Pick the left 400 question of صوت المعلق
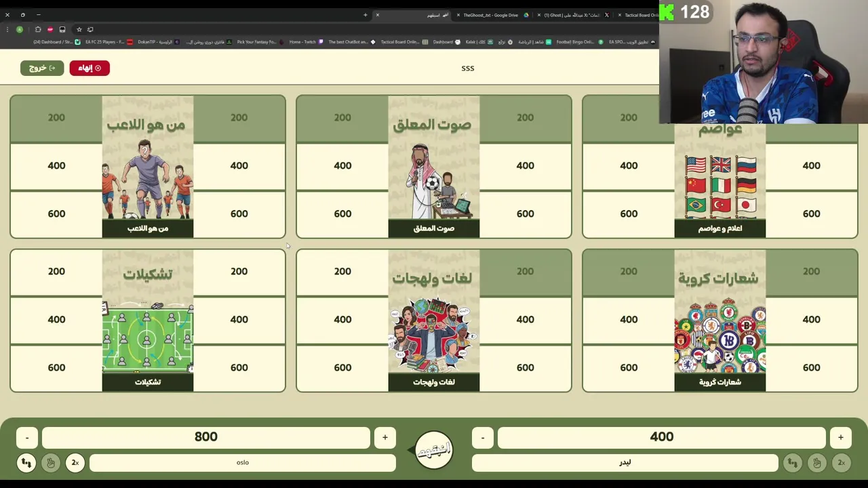Viewport: 868px width, 488px height. coord(342,166)
